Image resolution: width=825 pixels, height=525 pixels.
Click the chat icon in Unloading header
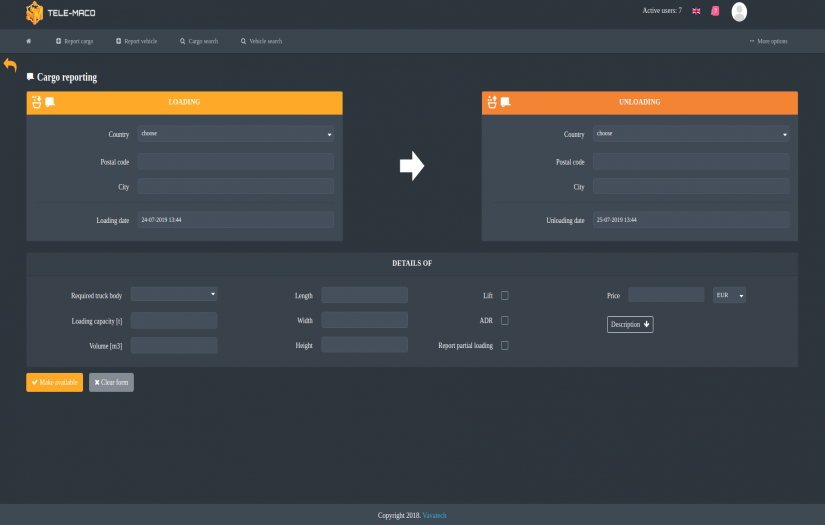(x=506, y=102)
